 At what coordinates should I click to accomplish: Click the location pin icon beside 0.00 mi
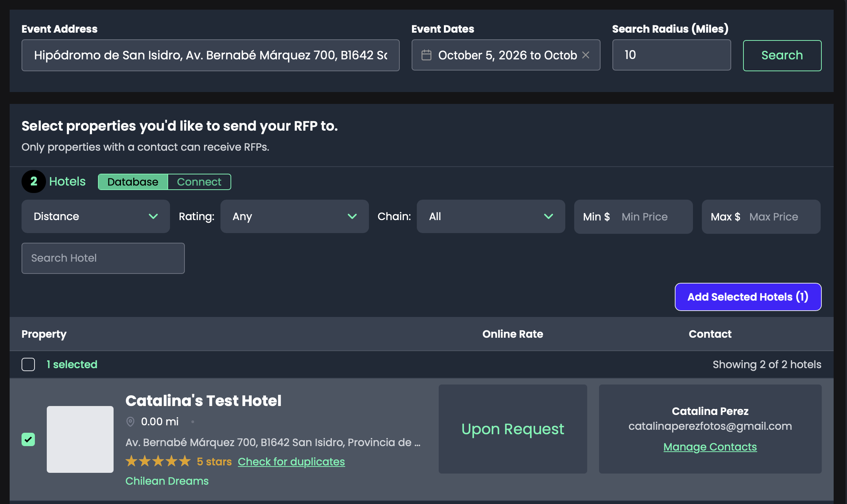(130, 422)
